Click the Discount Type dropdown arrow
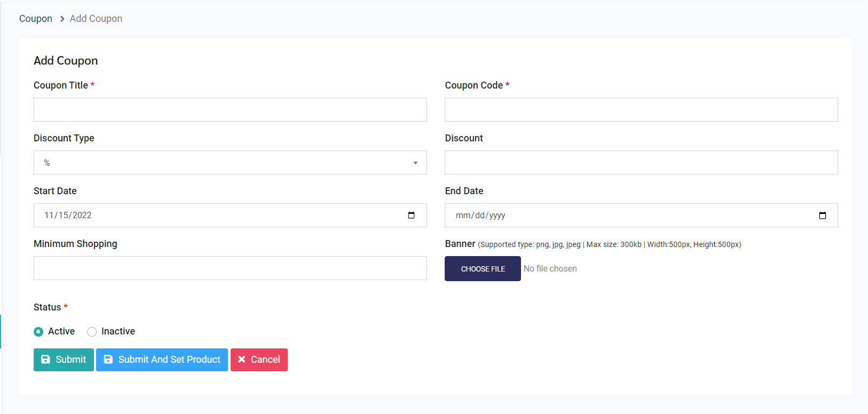 pyautogui.click(x=415, y=163)
